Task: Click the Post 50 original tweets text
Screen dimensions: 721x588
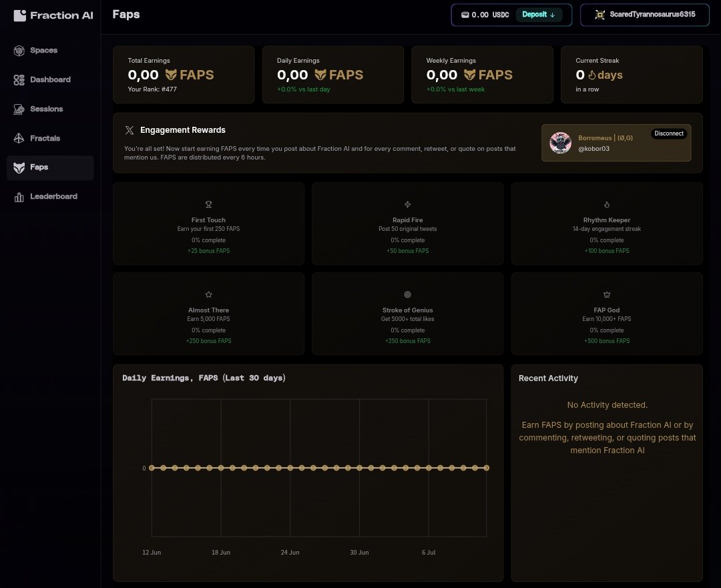Action: [x=407, y=229]
